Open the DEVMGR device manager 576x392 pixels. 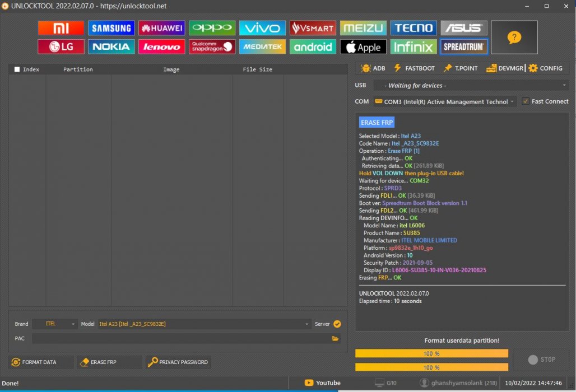[505, 68]
